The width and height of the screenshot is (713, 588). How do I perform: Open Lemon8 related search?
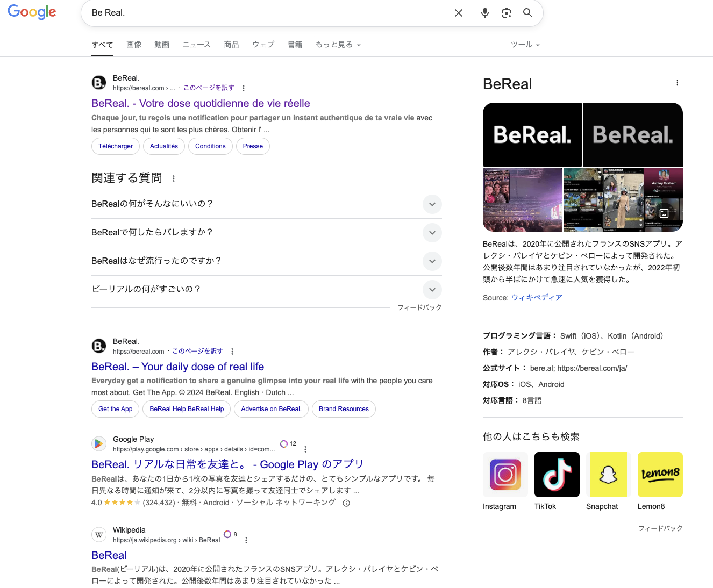tap(660, 481)
